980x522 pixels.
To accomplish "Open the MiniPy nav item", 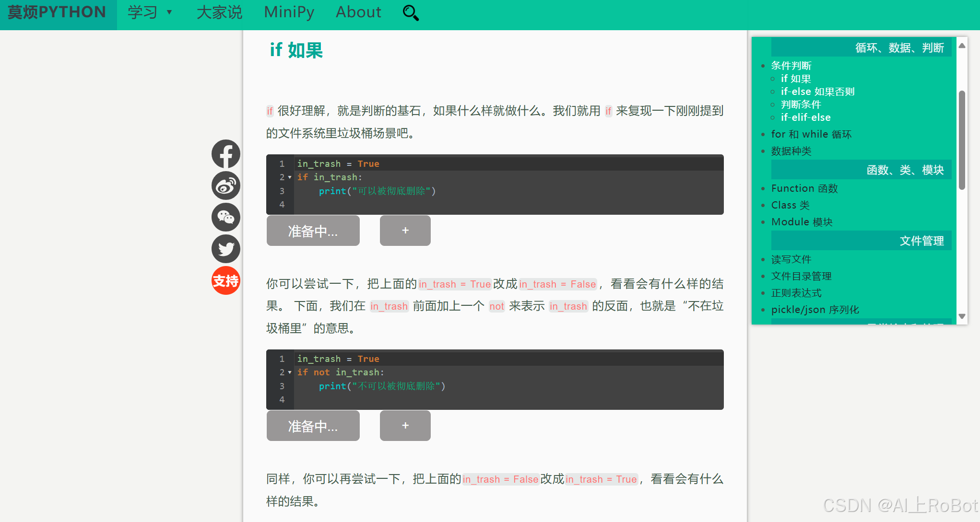I will coord(289,12).
